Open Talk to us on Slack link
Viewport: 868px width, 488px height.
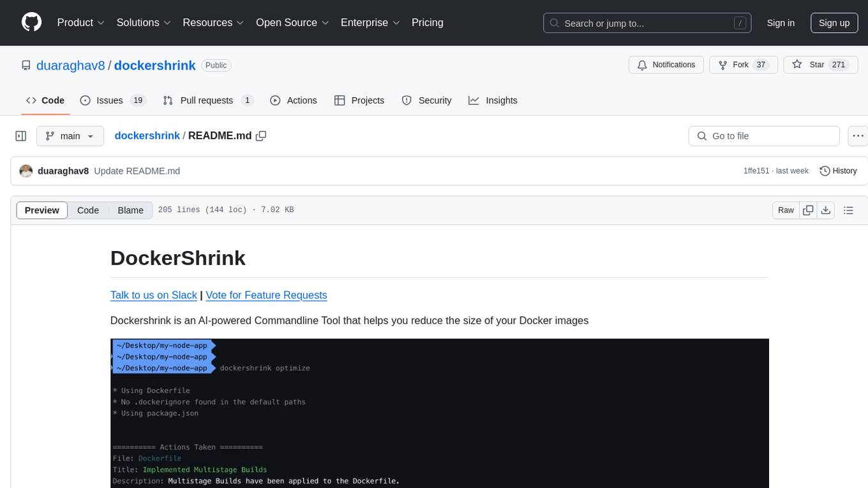[x=154, y=295]
